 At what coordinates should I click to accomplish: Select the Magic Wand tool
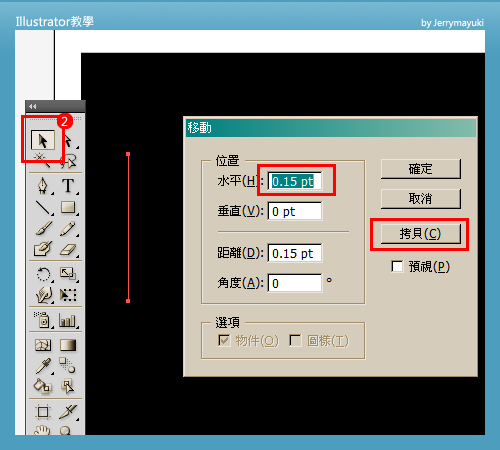[x=42, y=160]
